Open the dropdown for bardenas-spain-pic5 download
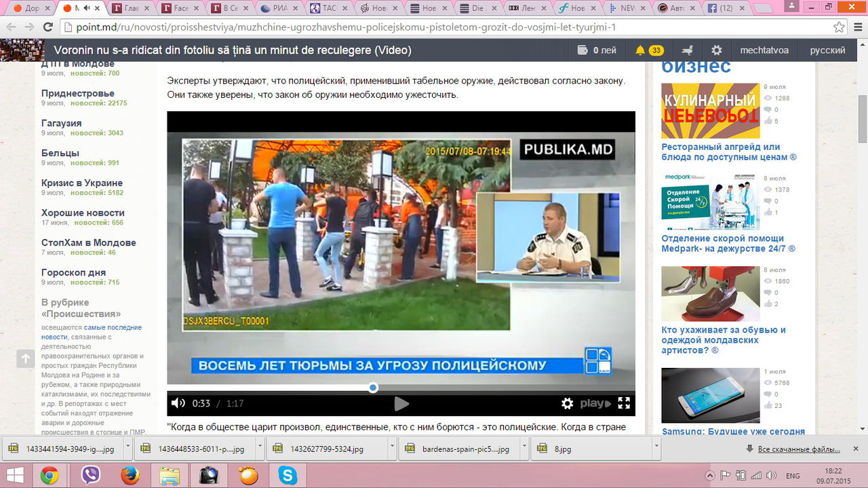The width and height of the screenshot is (868, 488). (524, 449)
